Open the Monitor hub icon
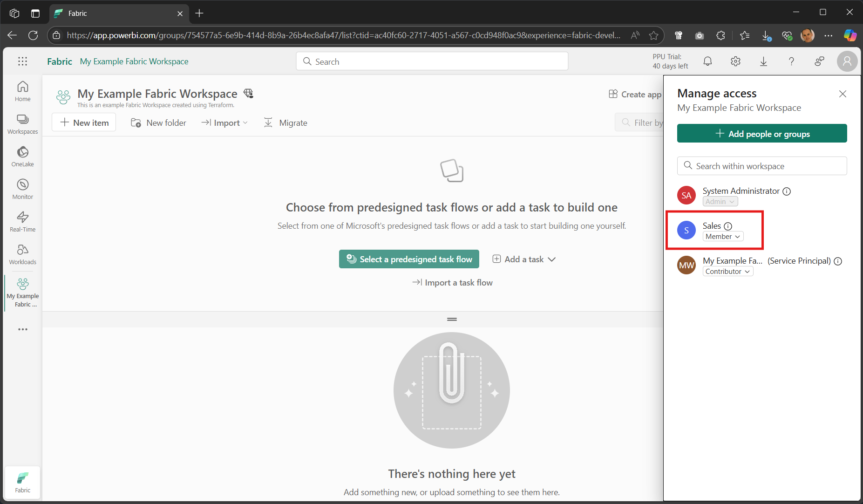 point(22,188)
